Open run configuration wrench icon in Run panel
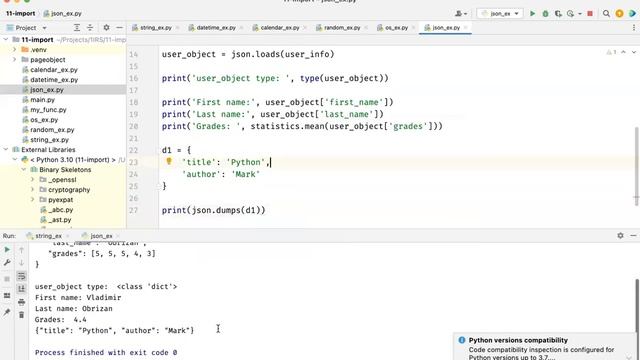Image resolution: width=640 pixels, height=360 pixels. (7, 263)
